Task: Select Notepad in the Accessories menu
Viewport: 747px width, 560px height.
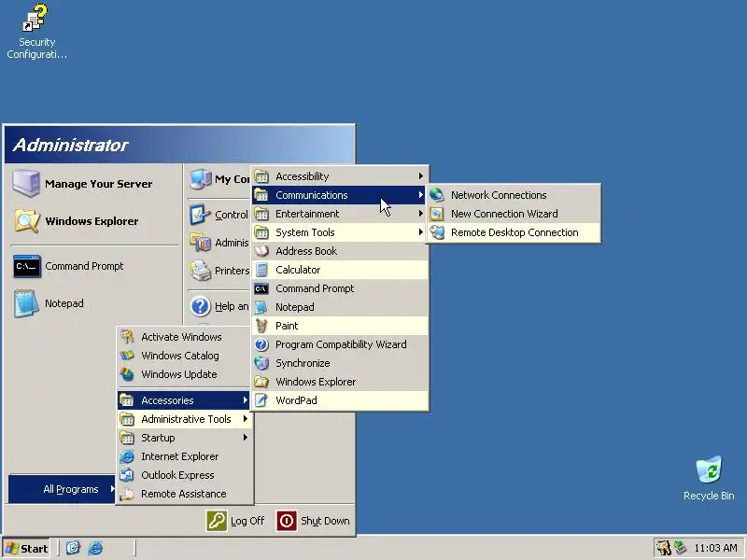Action: click(x=340, y=307)
